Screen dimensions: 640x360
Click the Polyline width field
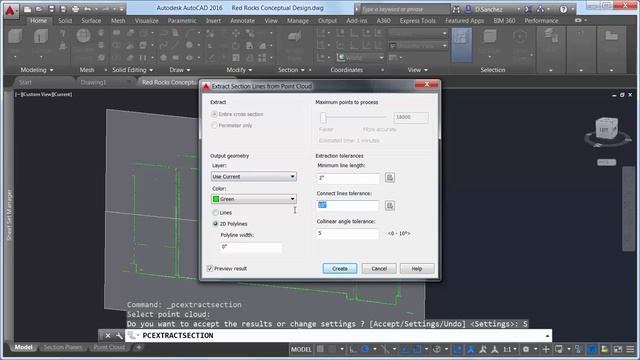(x=251, y=247)
